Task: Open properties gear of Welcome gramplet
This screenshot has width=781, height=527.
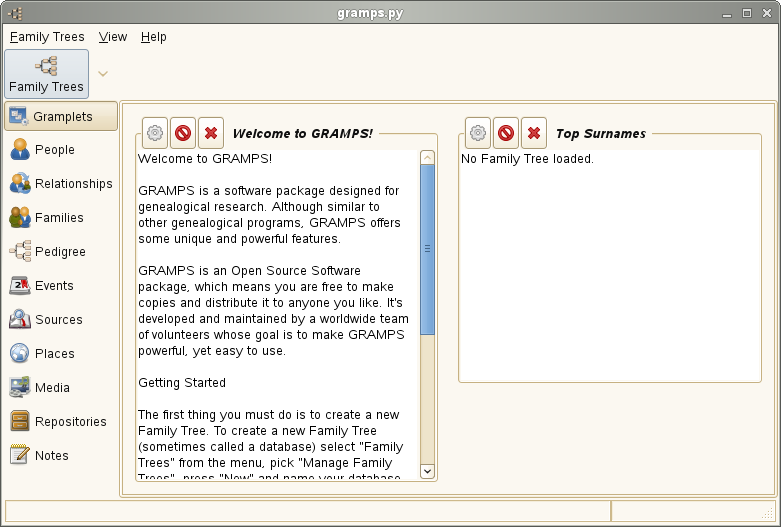Action: click(155, 133)
